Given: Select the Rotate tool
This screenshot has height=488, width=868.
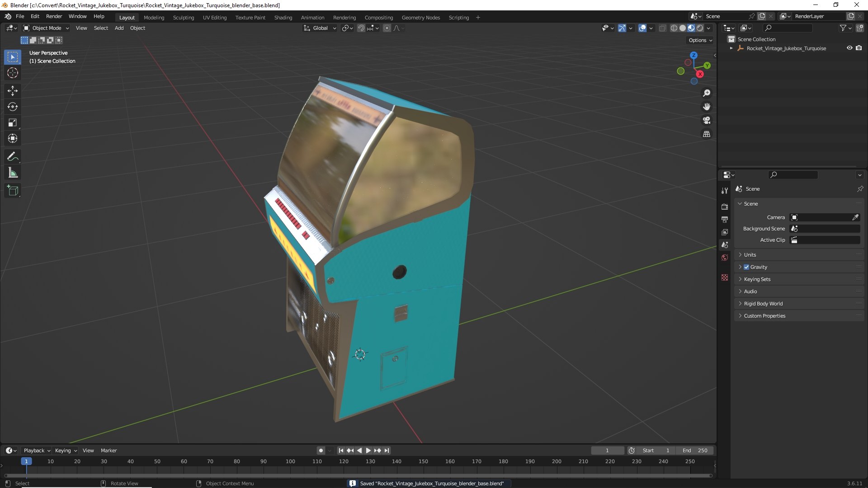Looking at the screenshot, I should pyautogui.click(x=13, y=107).
